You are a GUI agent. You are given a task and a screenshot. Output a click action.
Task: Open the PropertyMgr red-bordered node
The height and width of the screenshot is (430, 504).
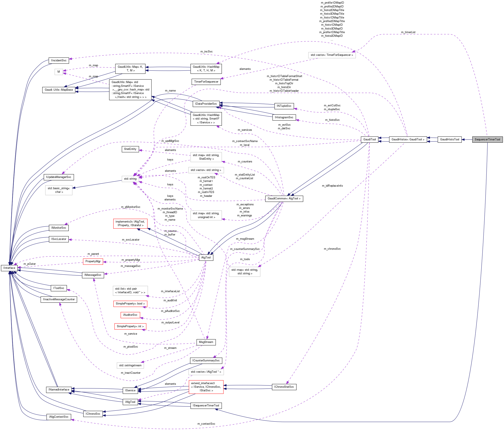click(93, 262)
